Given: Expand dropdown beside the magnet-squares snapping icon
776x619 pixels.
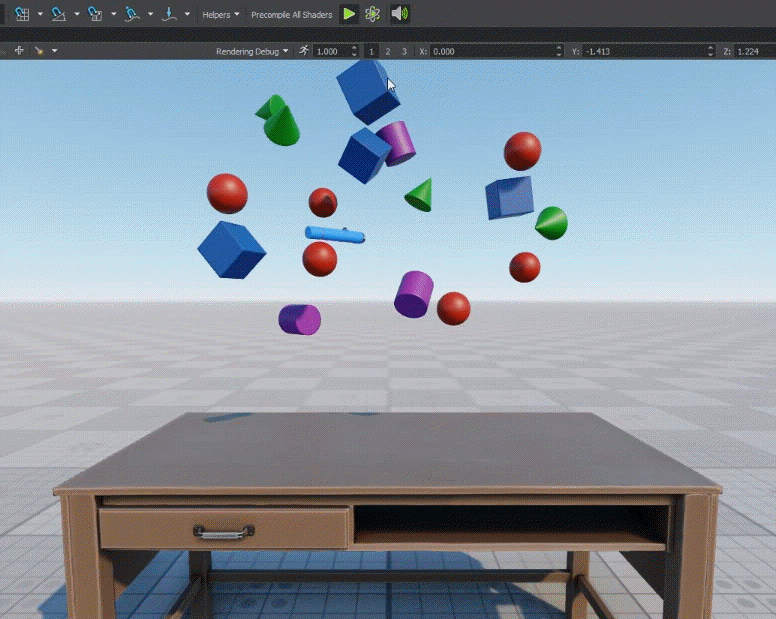Looking at the screenshot, I should 113,14.
